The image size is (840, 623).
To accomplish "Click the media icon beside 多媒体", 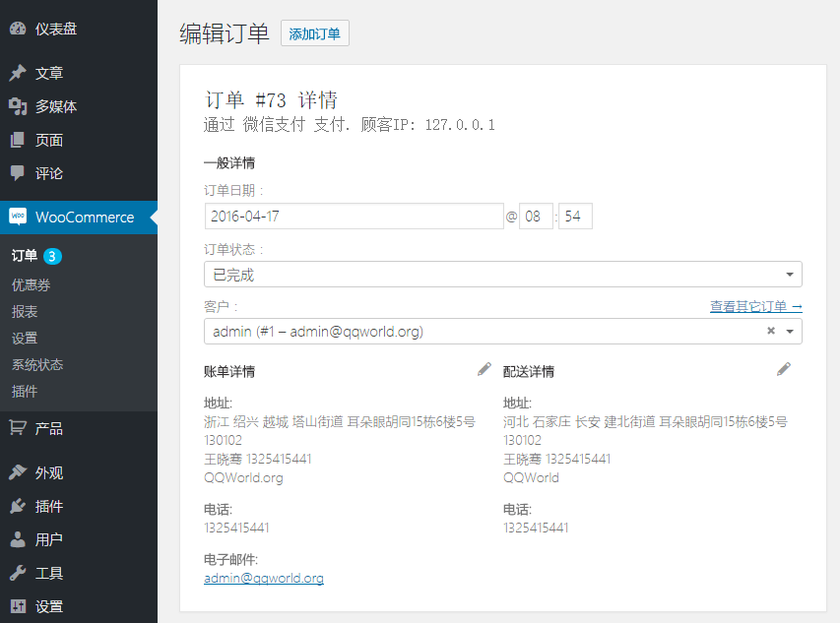I will 18,106.
